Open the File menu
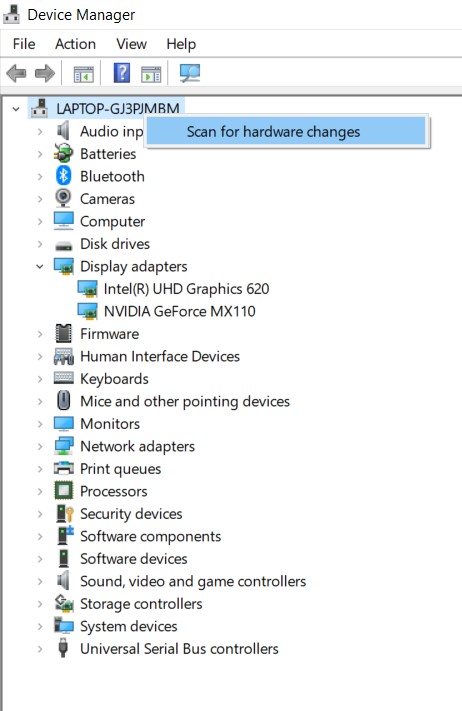Image resolution: width=462 pixels, height=711 pixels. pos(24,44)
